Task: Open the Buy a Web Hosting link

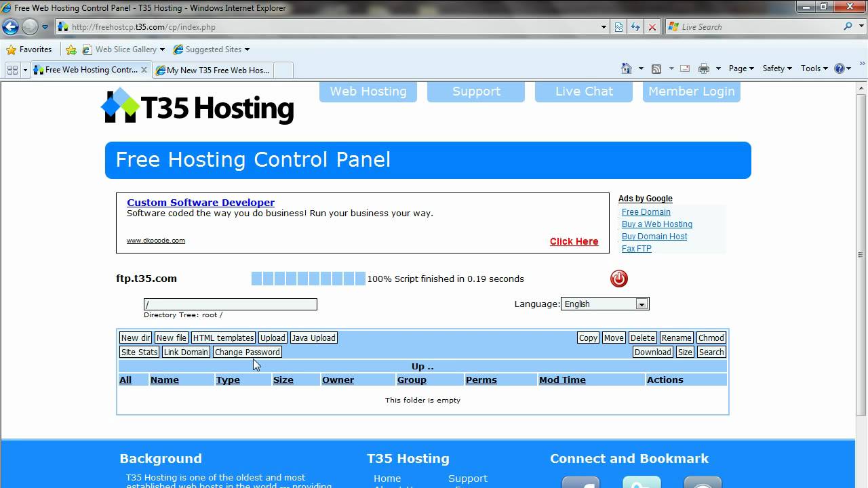Action: [657, 224]
